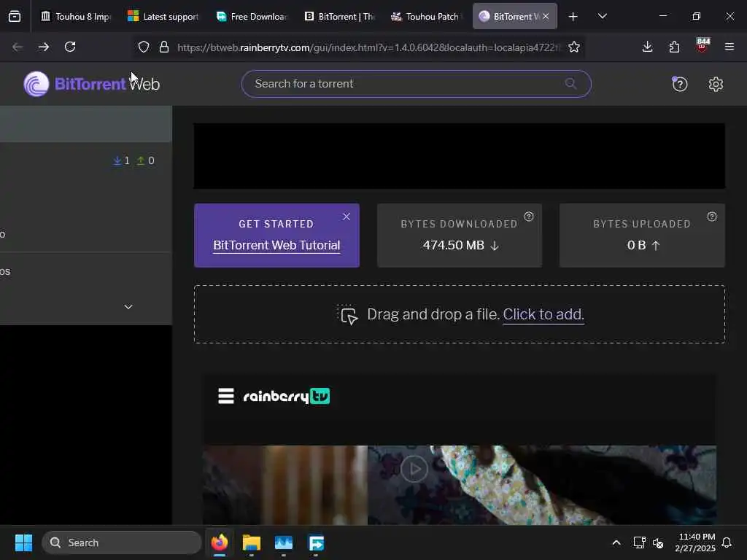Click the Firefox view tabs icon
747x560 pixels.
coord(15,17)
